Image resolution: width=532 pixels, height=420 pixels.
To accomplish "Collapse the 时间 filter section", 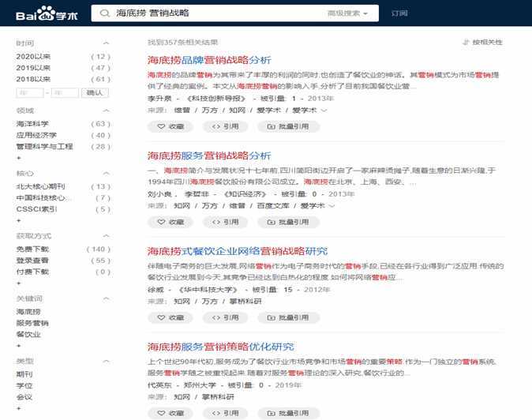I will point(107,43).
